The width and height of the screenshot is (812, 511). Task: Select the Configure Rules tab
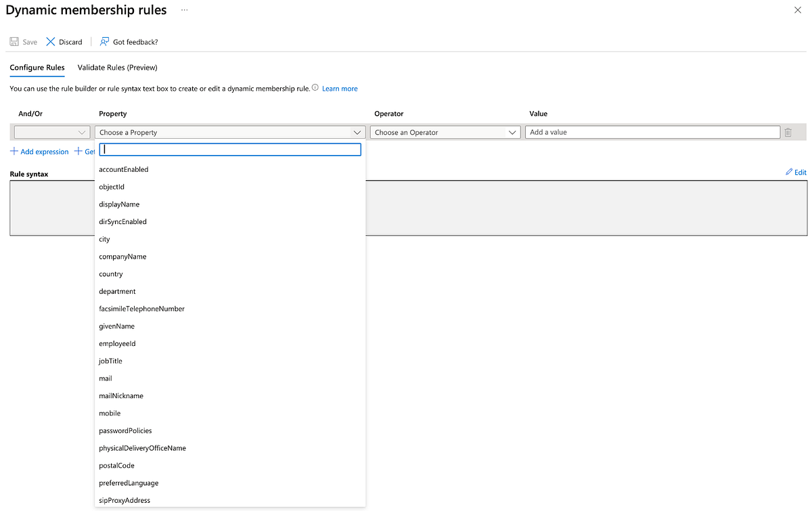[37, 67]
